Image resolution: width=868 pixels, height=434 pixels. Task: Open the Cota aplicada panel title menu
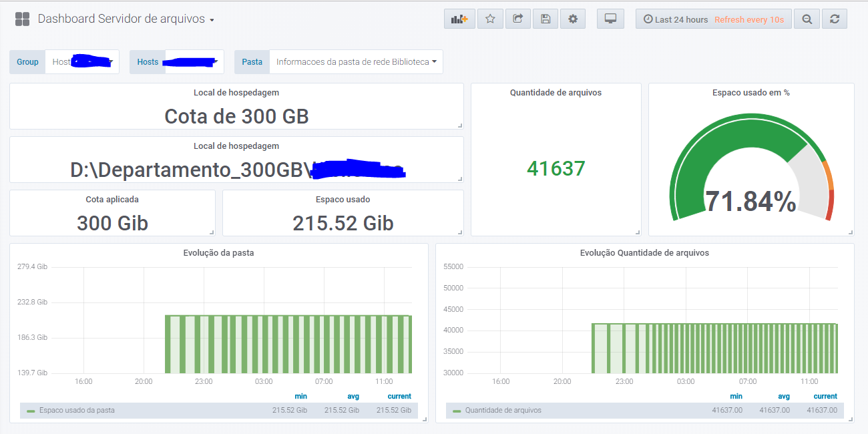[112, 200]
